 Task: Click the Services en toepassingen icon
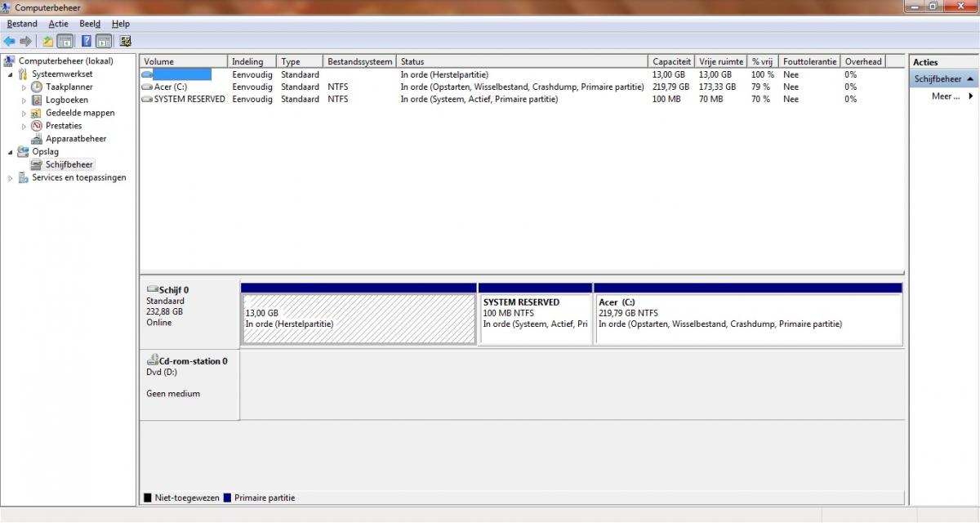point(23,177)
